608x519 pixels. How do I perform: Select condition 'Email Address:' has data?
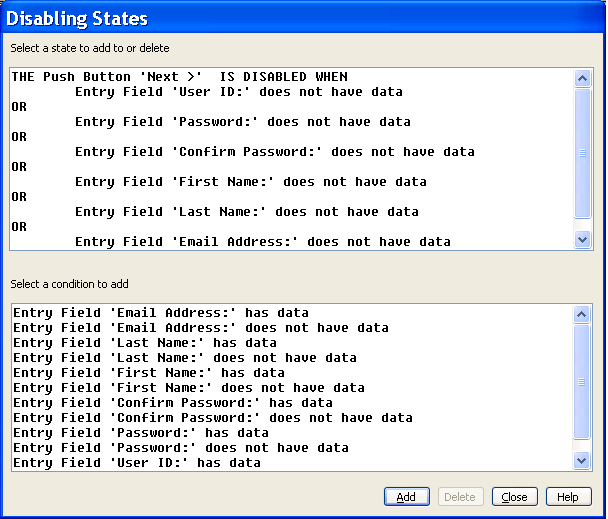[x=161, y=313]
